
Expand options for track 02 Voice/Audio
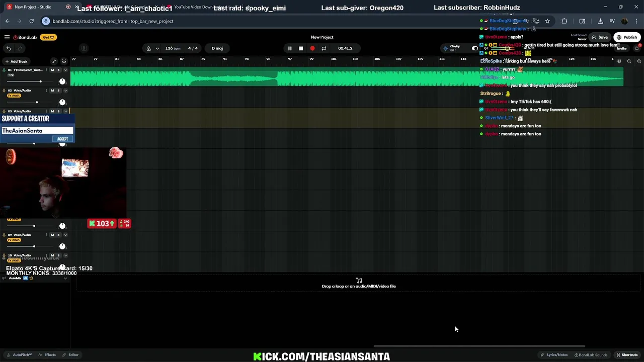coord(65,90)
